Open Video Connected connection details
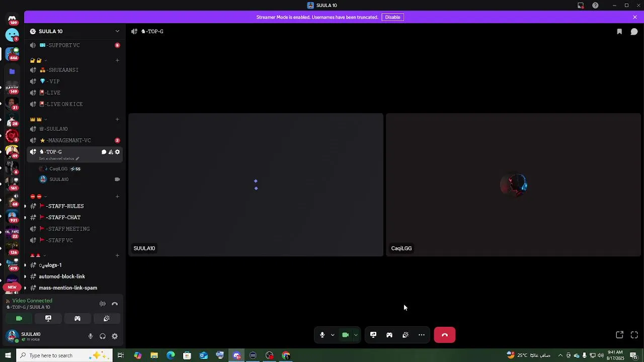644x362 pixels. click(x=32, y=301)
